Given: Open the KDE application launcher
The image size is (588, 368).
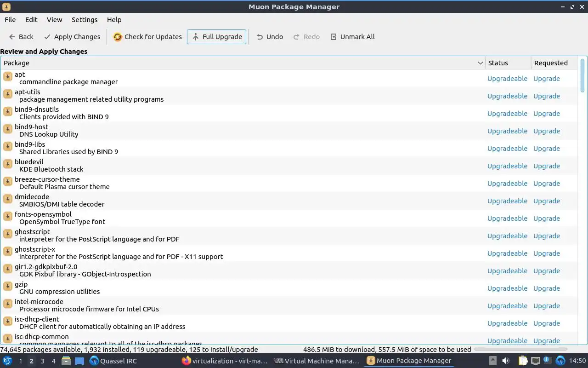Looking at the screenshot, I should [x=7, y=361].
